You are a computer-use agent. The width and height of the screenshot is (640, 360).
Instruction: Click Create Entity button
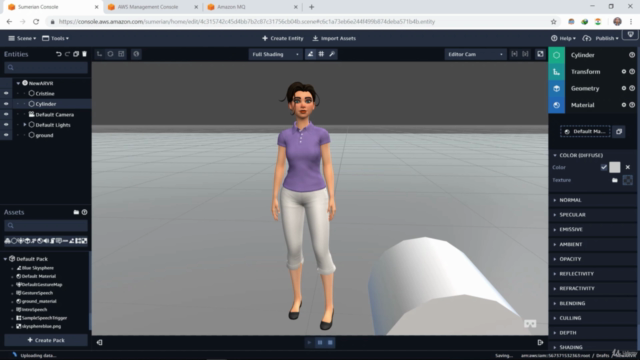tap(282, 38)
